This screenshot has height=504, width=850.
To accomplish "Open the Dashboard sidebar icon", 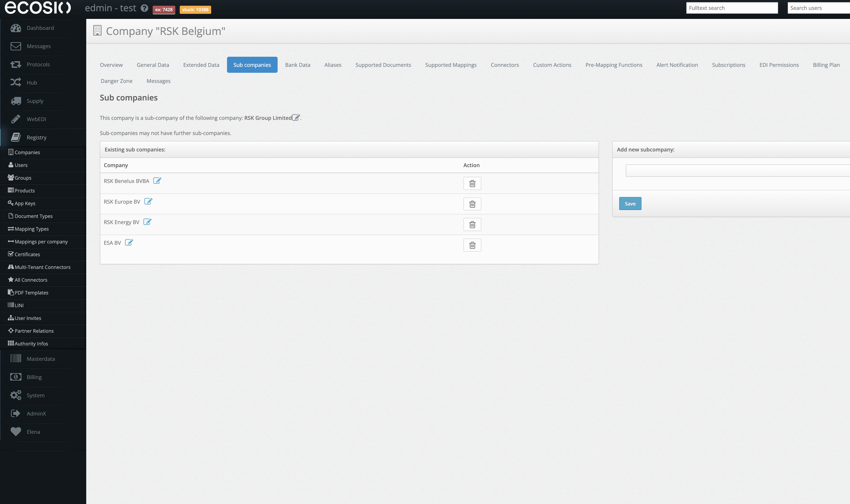I will (16, 28).
